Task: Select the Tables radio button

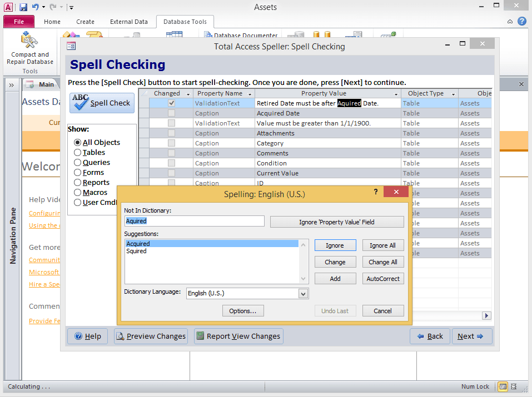Action: 77,153
